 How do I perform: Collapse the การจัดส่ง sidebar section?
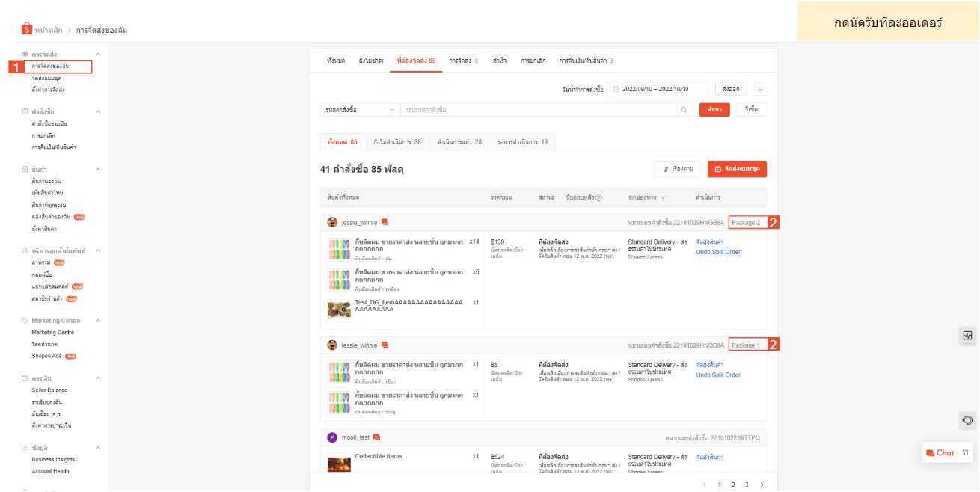(98, 55)
